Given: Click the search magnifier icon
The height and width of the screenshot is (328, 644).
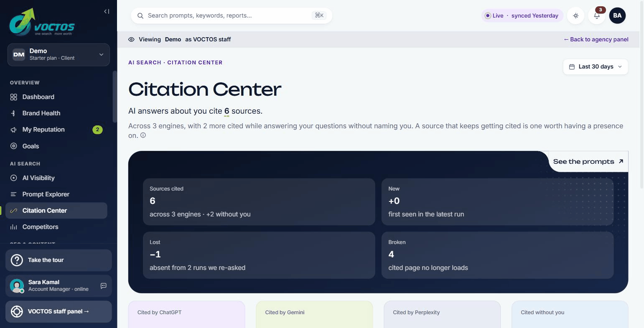Looking at the screenshot, I should [141, 15].
